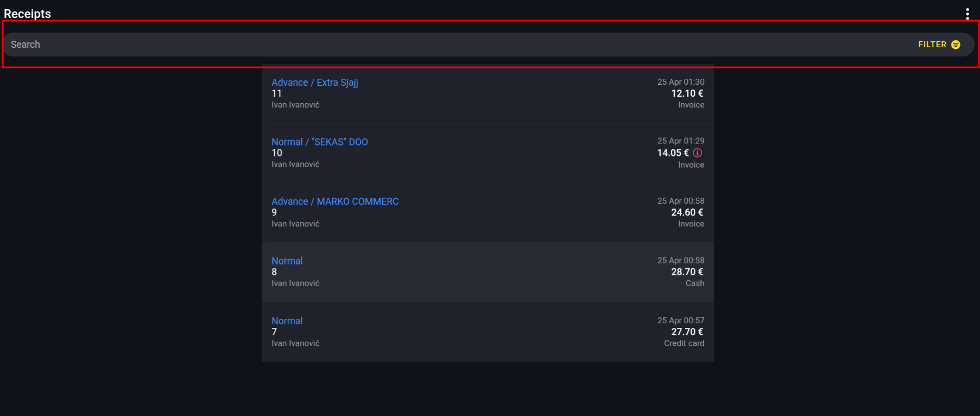Viewport: 980px width, 416px height.
Task: Open Advance / MARKO COMMERC receipt link
Action: (335, 201)
